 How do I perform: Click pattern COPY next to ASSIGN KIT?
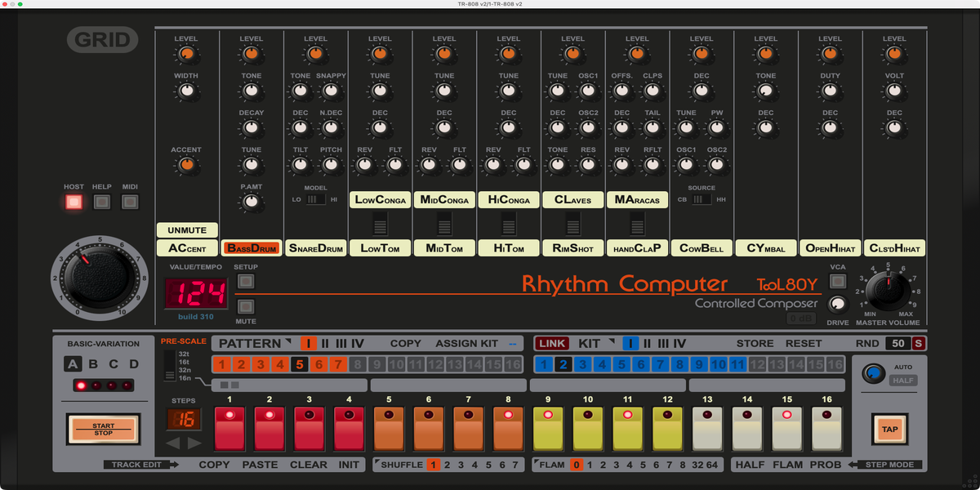point(406,344)
